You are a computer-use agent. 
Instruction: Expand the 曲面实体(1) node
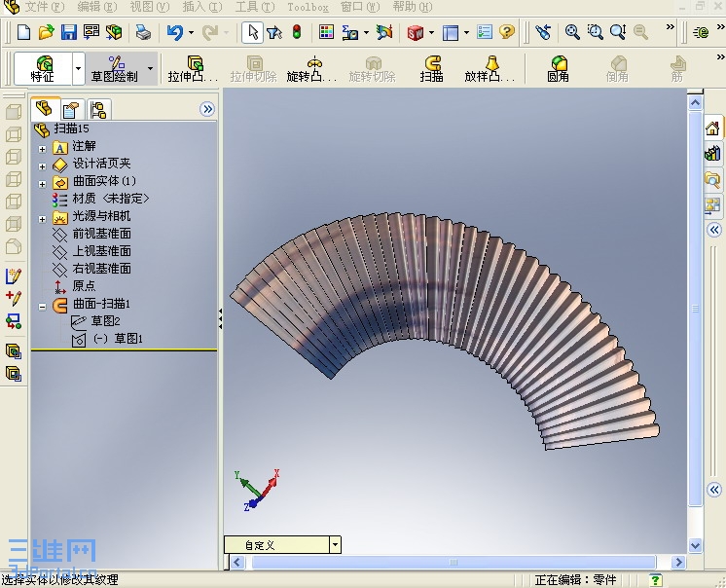click(x=42, y=184)
